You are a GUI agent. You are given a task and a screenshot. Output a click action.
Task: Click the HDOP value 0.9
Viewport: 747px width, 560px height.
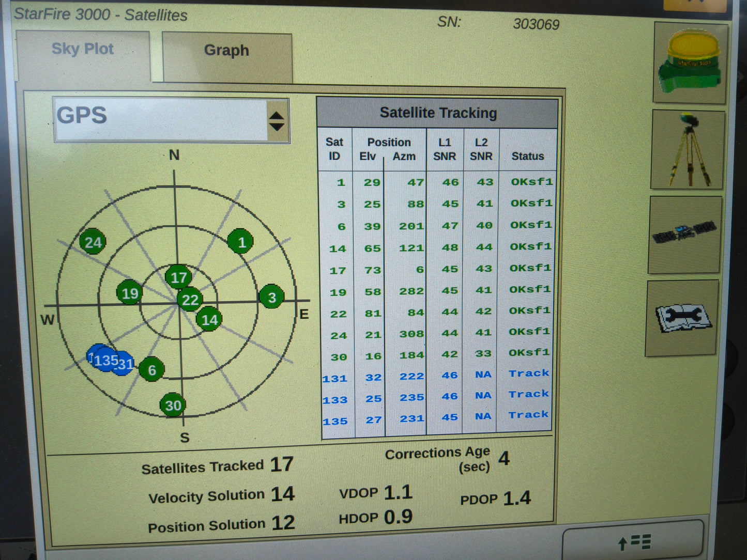(398, 517)
